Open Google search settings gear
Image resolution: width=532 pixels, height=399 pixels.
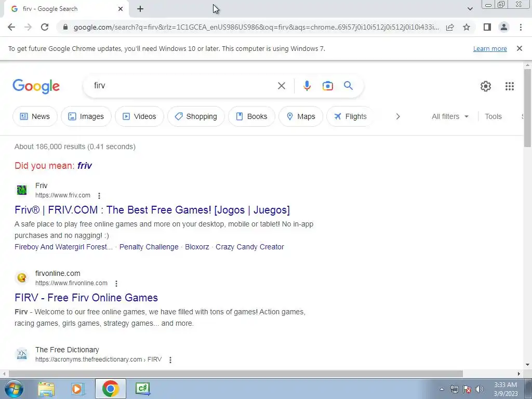(x=486, y=86)
